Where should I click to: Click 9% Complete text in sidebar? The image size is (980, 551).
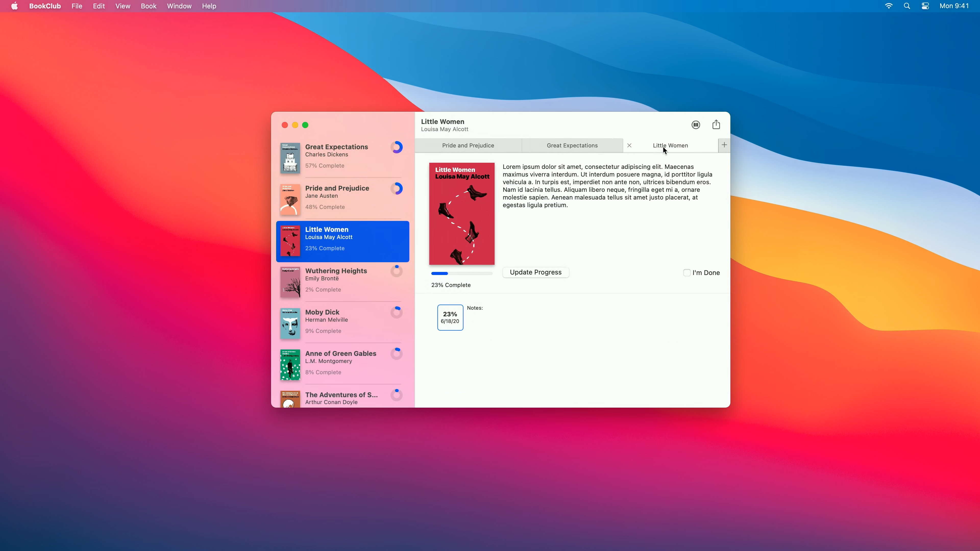click(323, 331)
